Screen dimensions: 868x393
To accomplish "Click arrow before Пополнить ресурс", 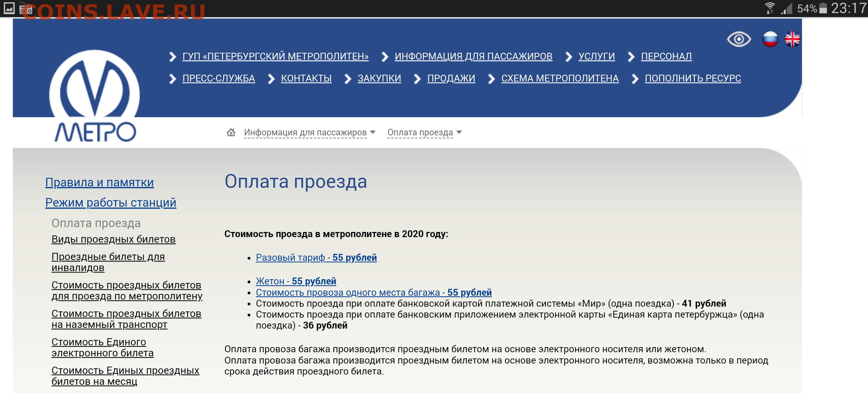I will click(635, 79).
